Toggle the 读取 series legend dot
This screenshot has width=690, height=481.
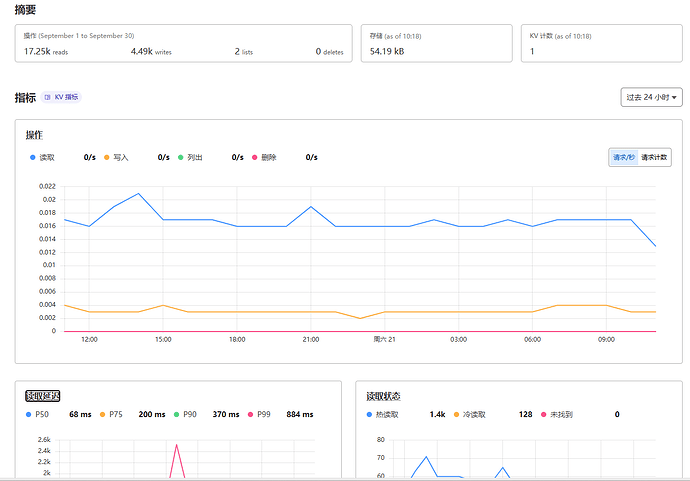click(33, 158)
